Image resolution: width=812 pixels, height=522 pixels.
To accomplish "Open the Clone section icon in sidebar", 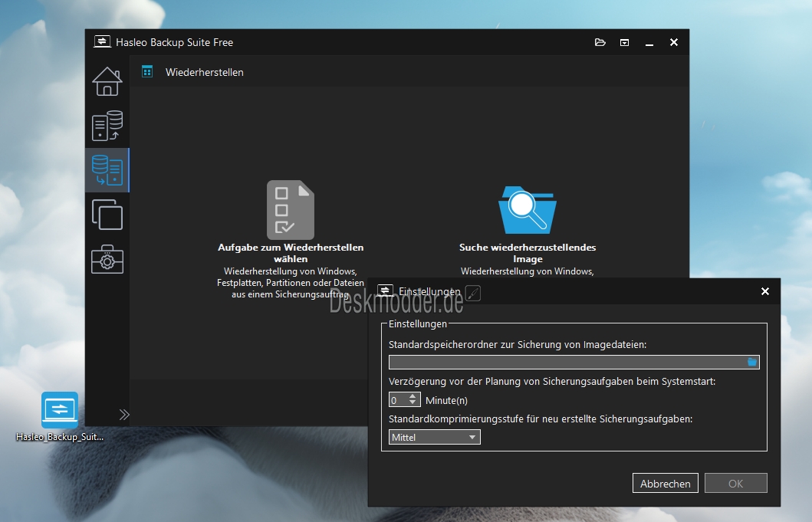I will pos(107,215).
